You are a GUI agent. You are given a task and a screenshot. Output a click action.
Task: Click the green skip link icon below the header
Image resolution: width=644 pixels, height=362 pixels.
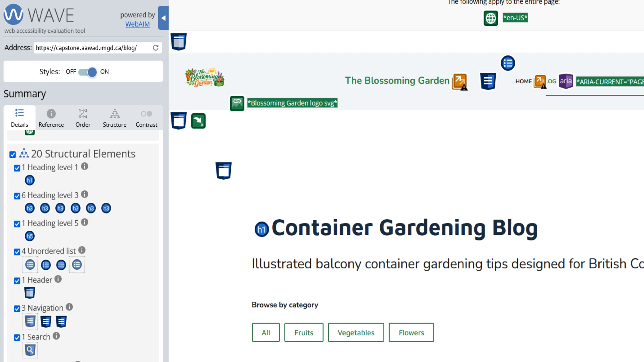pyautogui.click(x=198, y=121)
